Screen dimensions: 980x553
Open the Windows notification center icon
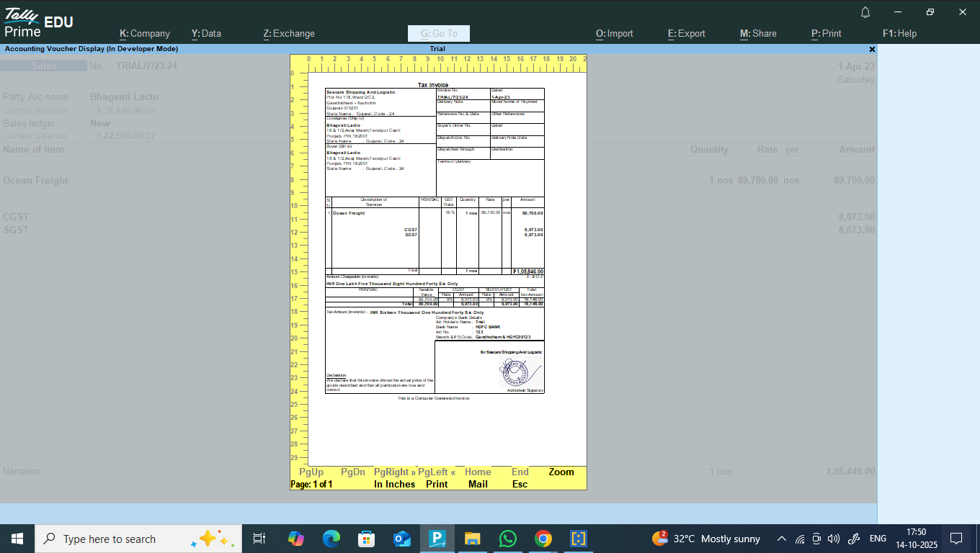pyautogui.click(x=956, y=539)
